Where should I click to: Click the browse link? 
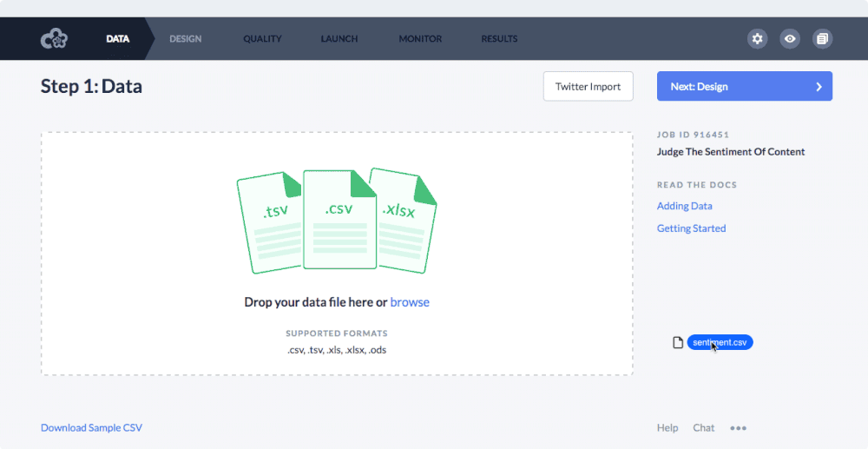pos(410,302)
